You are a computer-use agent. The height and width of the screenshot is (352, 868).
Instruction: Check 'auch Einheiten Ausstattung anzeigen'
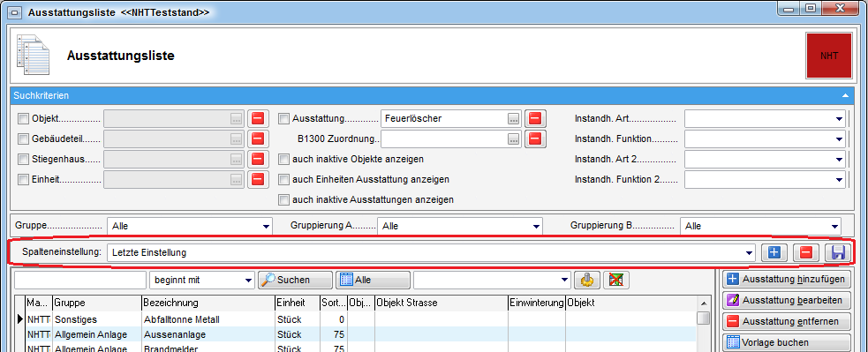tap(283, 180)
